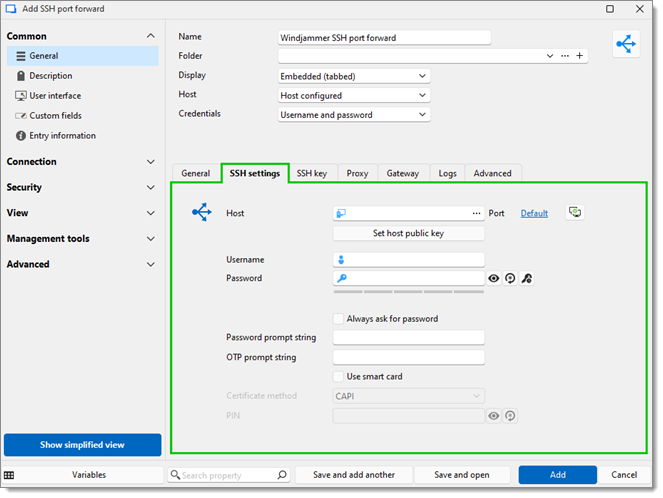663x498 pixels.
Task: Click the SSH port forward entry icon
Action: pos(627,45)
